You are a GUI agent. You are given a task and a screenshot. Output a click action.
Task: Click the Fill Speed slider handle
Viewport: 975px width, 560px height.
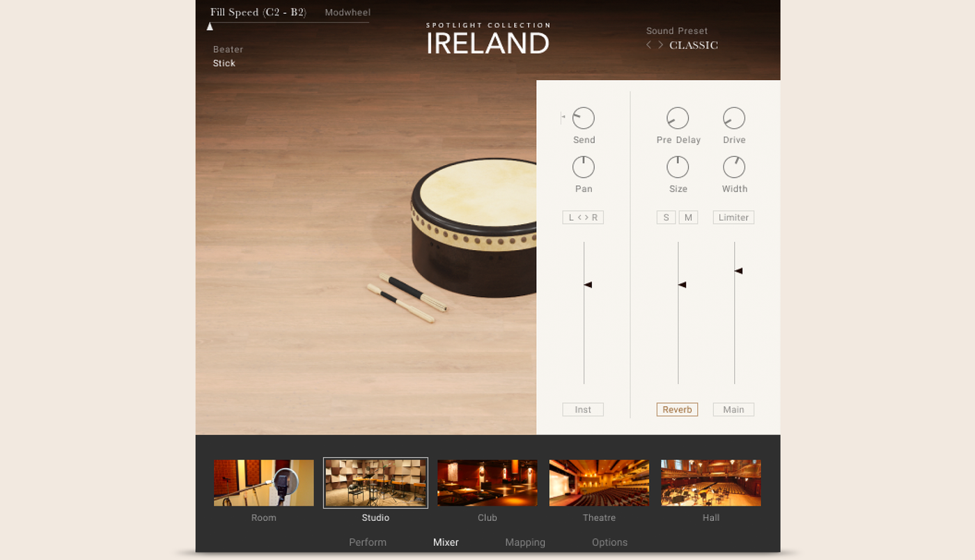coord(210,26)
